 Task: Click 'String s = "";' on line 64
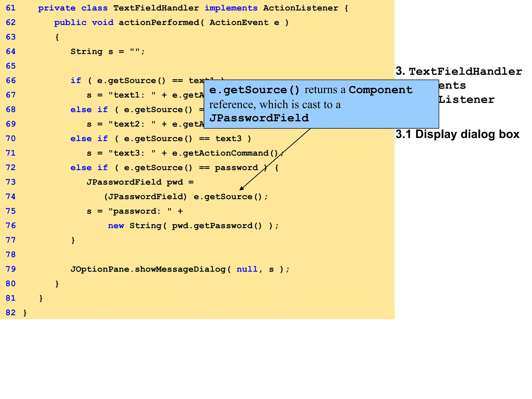tap(108, 51)
